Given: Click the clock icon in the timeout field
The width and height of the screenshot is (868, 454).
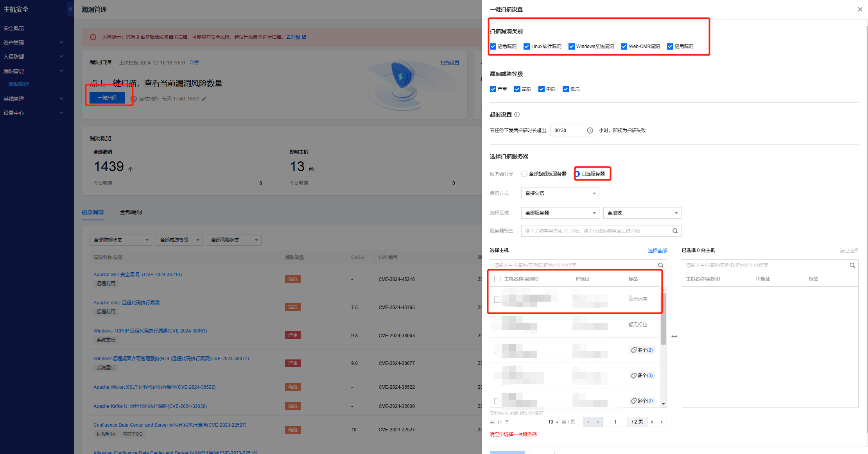Looking at the screenshot, I should [590, 130].
